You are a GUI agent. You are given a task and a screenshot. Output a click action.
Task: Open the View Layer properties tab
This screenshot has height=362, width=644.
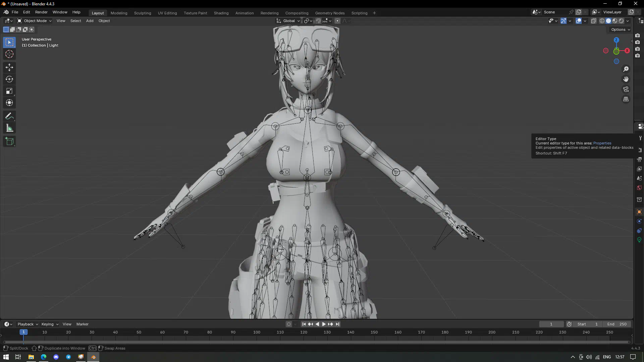[x=640, y=169]
